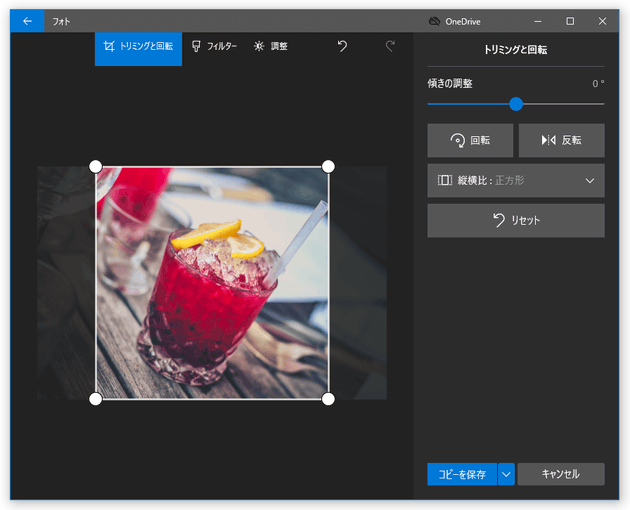This screenshot has width=630, height=510.
Task: Flip the image with 反転 button
Action: click(561, 140)
